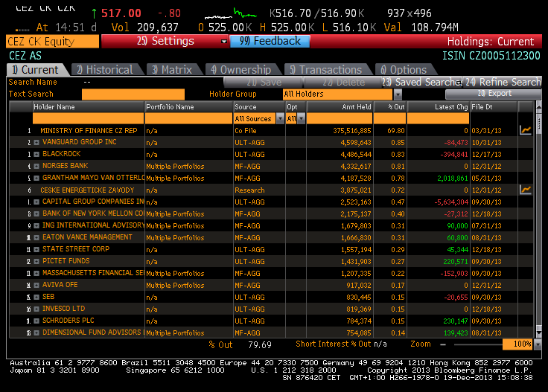Image resolution: width=548 pixels, height=392 pixels.
Task: Open chart icon for Ministry of Finance row
Action: coord(525,130)
